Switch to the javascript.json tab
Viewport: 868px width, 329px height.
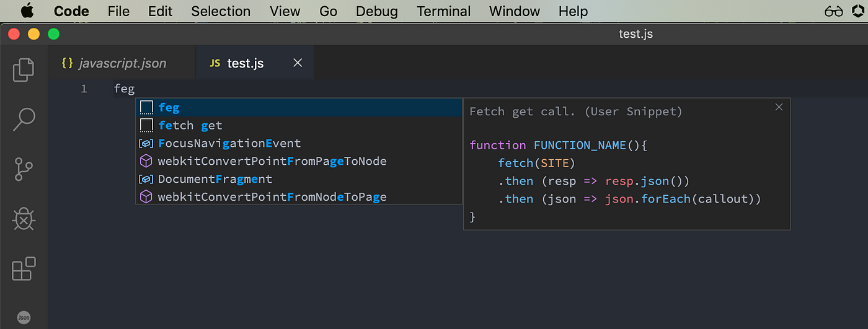(122, 63)
